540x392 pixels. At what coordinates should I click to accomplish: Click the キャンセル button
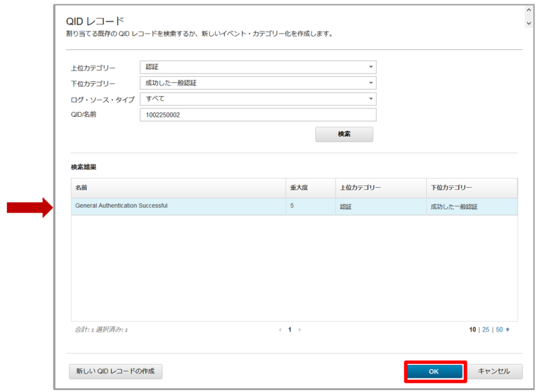(494, 371)
